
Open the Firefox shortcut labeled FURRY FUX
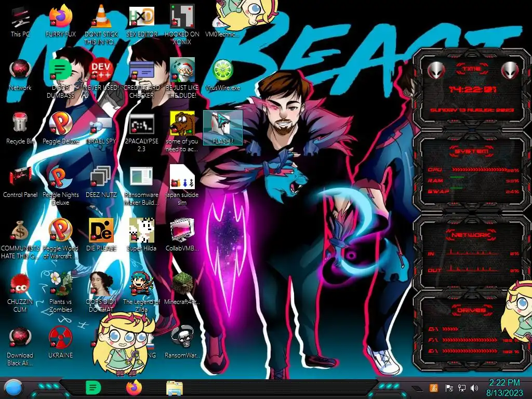(x=60, y=21)
